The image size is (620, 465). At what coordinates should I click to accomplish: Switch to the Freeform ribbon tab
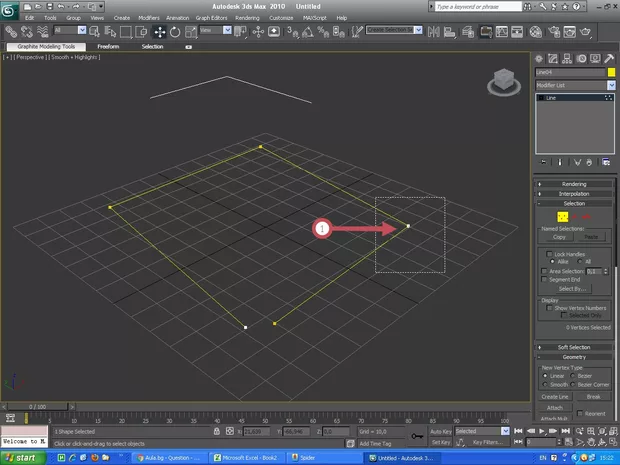(108, 46)
